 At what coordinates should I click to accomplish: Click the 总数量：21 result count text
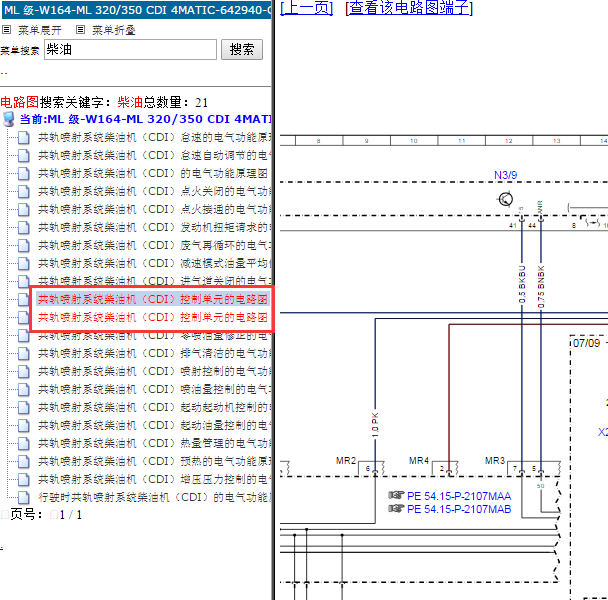[176, 102]
